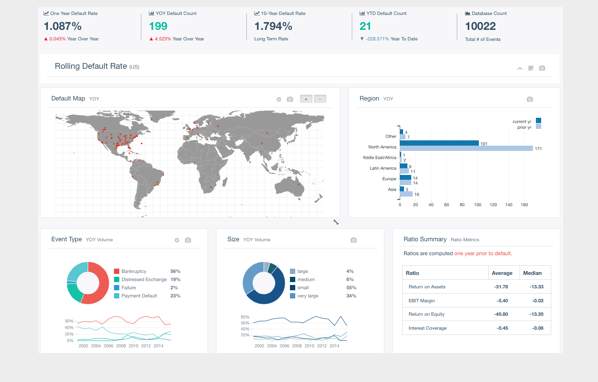Toggle the large size legend swatch
The width and height of the screenshot is (598, 382).
coord(293,271)
